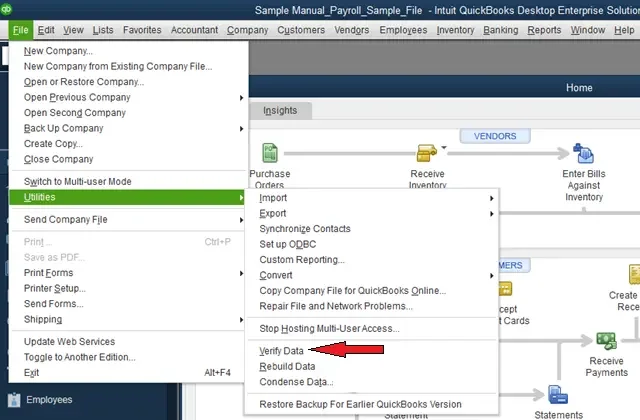
Task: Open the Banking menu
Action: click(x=500, y=30)
